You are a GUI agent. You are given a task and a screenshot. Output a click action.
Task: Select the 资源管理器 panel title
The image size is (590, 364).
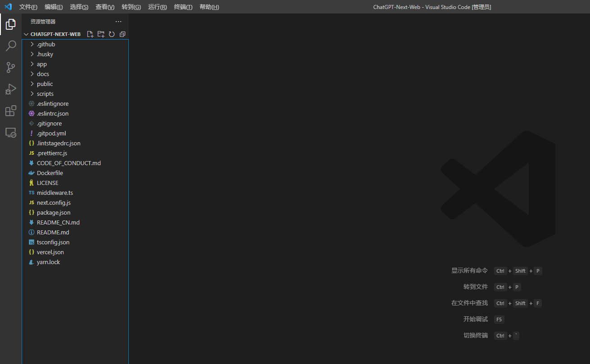click(43, 22)
